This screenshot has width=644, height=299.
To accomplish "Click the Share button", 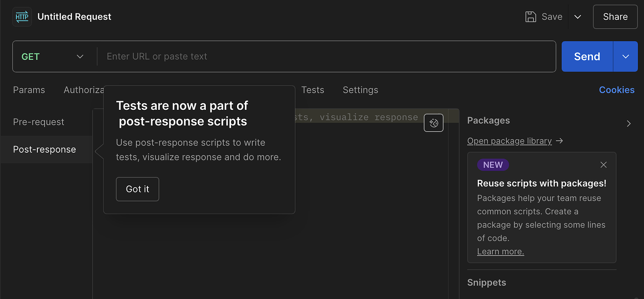I will click(615, 16).
